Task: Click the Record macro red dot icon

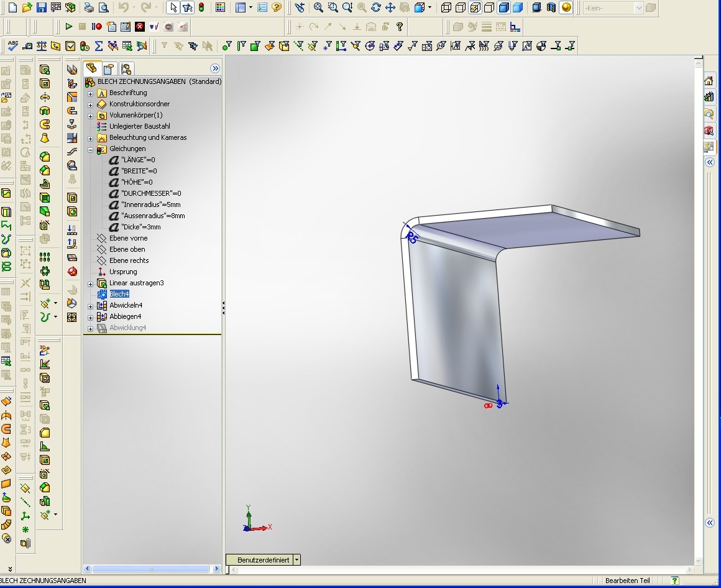Action: tap(96, 27)
